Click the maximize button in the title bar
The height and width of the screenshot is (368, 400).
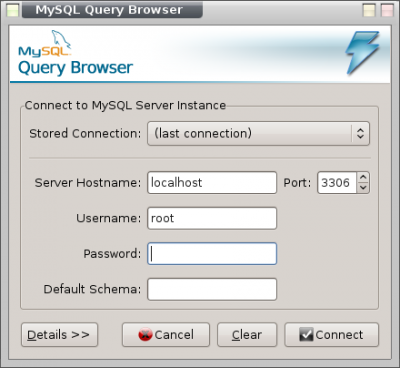pyautogui.click(x=369, y=10)
